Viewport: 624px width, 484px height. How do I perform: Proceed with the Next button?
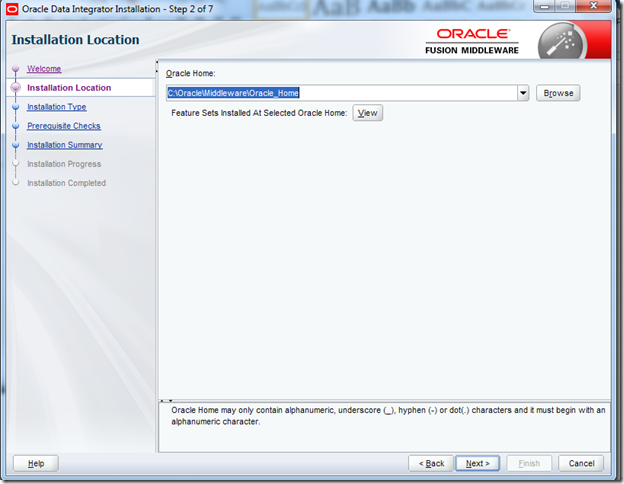[478, 463]
